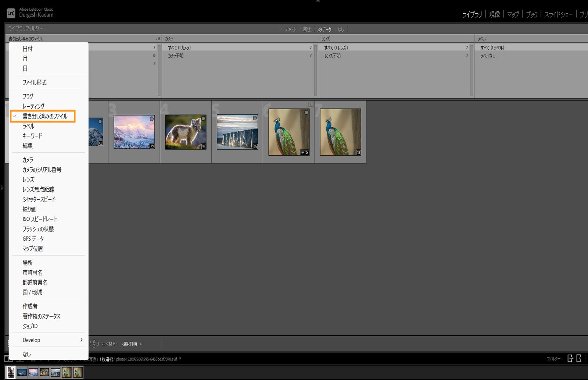Viewport: 588px width, 380px height.
Task: Open the ラベル column header dropdown
Action: 482,39
